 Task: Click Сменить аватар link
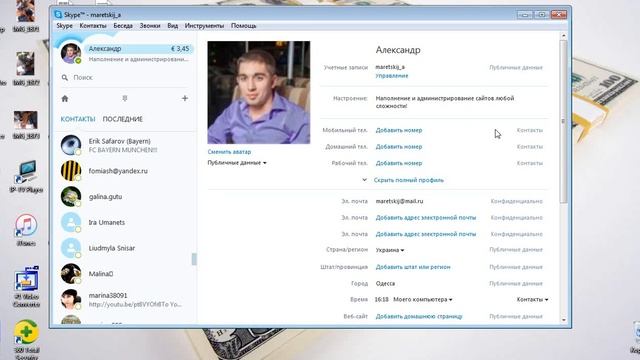[x=229, y=152]
